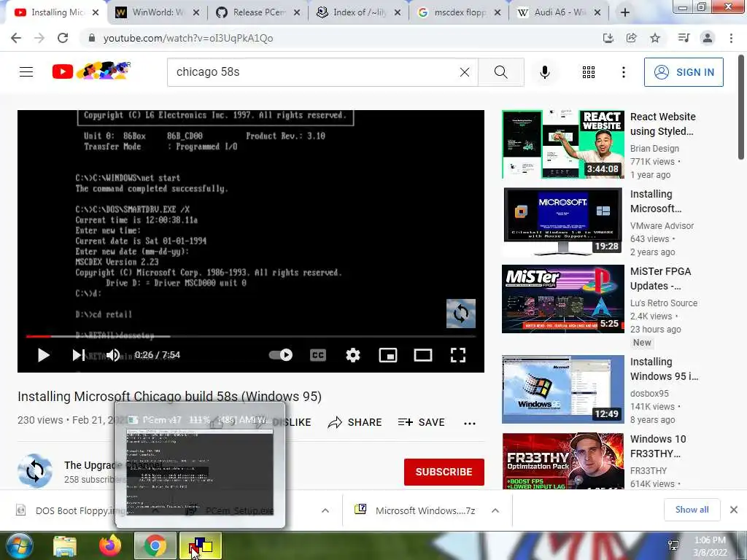Open Brian Design channel link
The image size is (747, 560).
point(654,148)
